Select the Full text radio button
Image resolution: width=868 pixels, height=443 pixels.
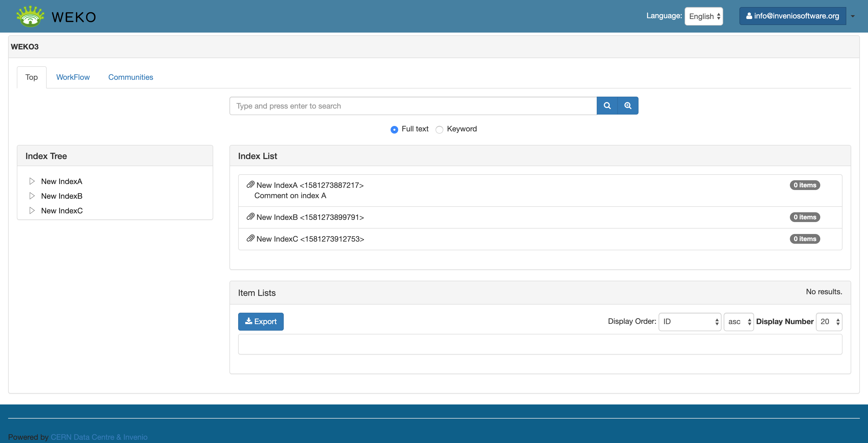point(394,129)
